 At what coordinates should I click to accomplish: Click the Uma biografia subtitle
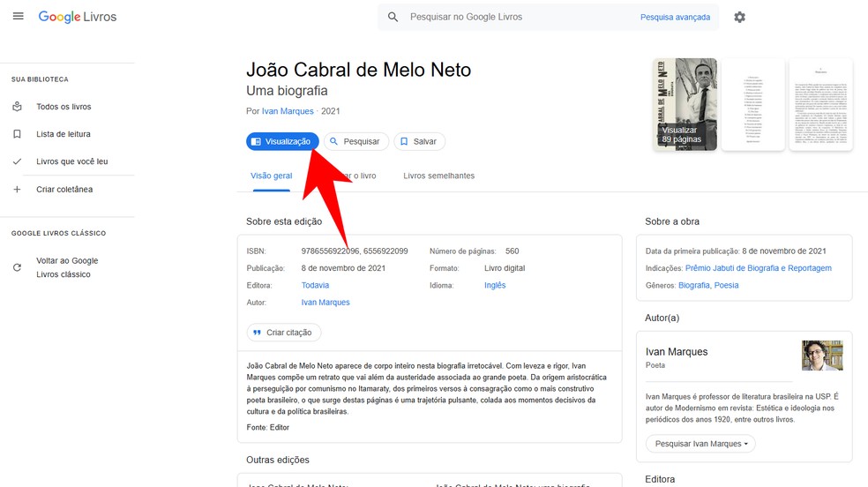(287, 91)
